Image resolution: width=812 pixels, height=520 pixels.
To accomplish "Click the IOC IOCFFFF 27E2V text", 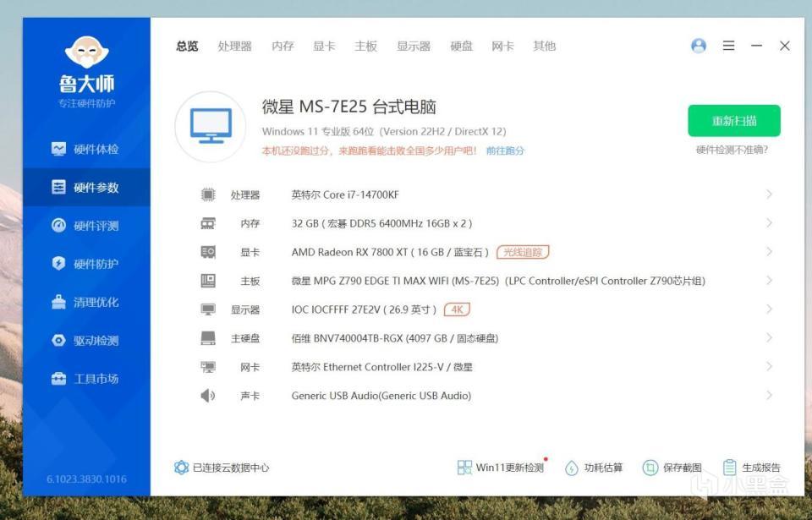I will (364, 309).
